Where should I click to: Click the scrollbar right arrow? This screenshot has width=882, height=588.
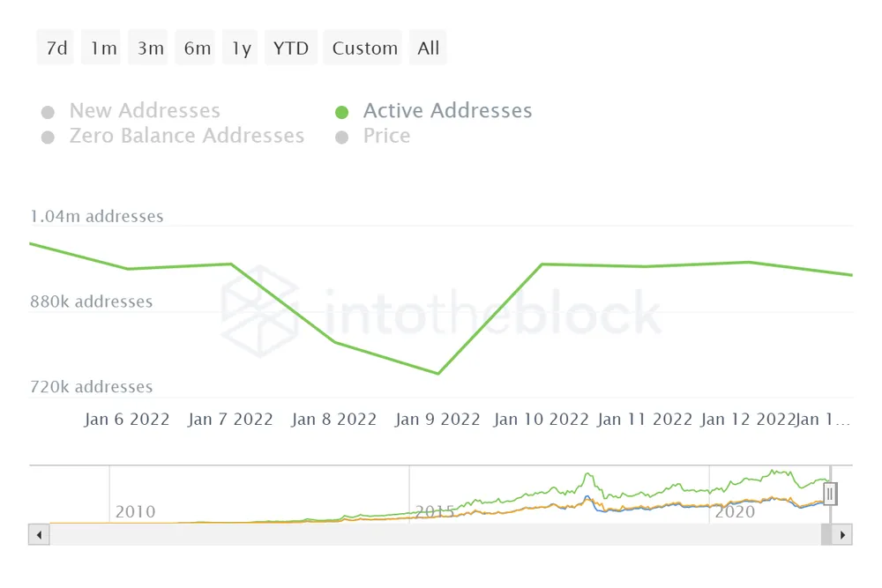842,534
